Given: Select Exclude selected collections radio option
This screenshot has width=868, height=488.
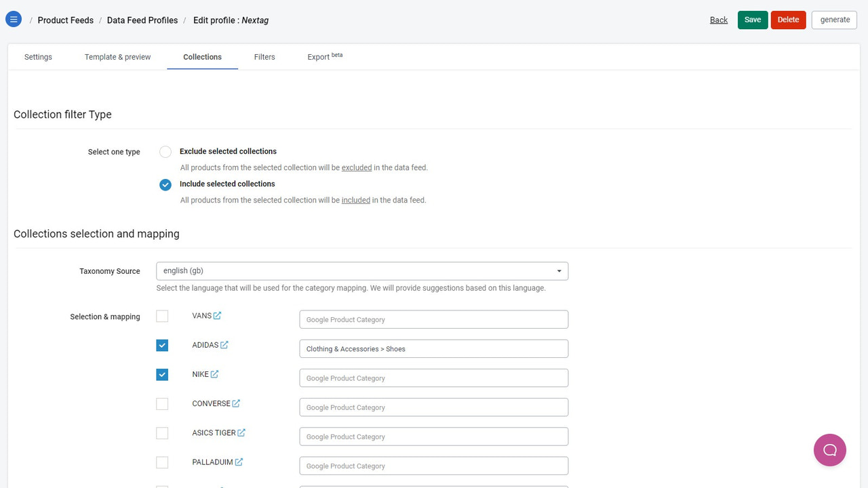Looking at the screenshot, I should pos(165,152).
